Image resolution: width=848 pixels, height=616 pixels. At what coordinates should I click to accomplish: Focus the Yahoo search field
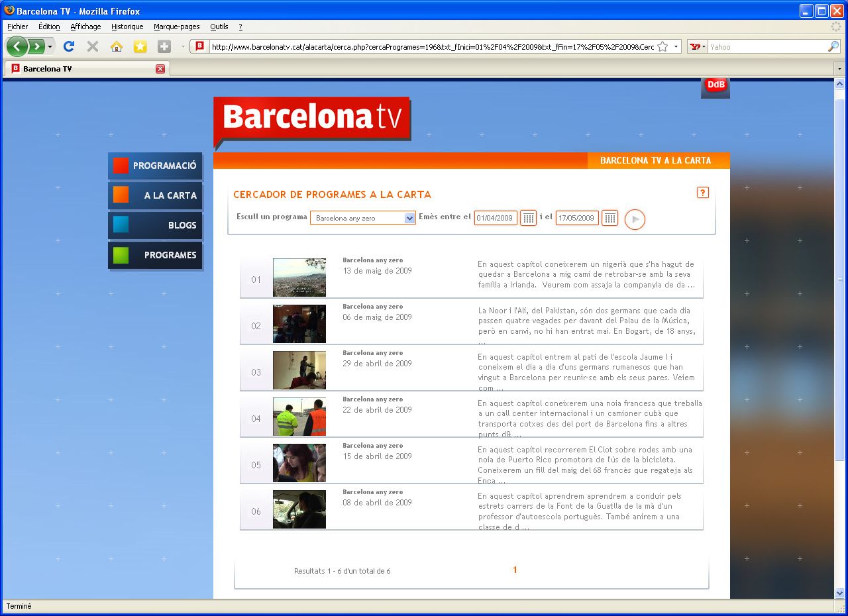(767, 47)
